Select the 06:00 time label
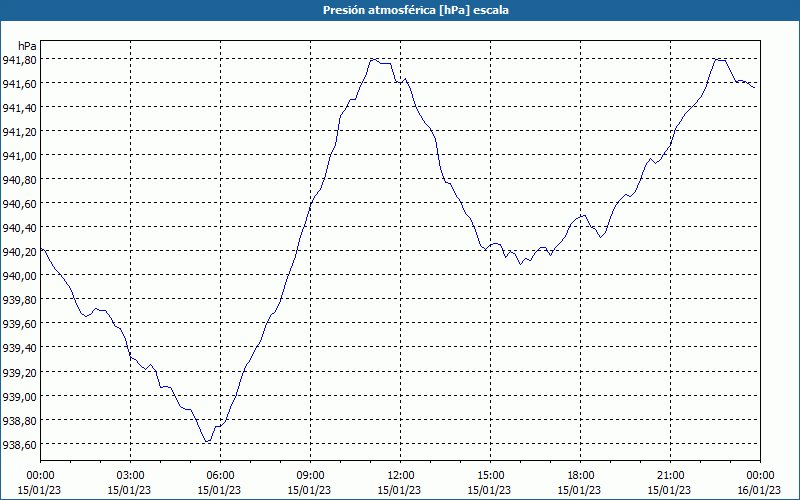The width and height of the screenshot is (800, 500). point(220,476)
